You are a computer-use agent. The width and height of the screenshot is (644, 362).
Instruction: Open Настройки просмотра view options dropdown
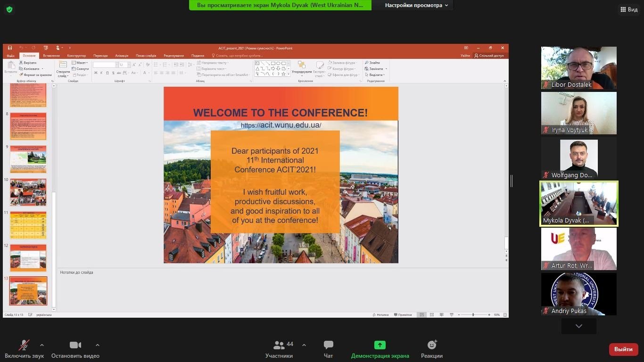click(416, 5)
